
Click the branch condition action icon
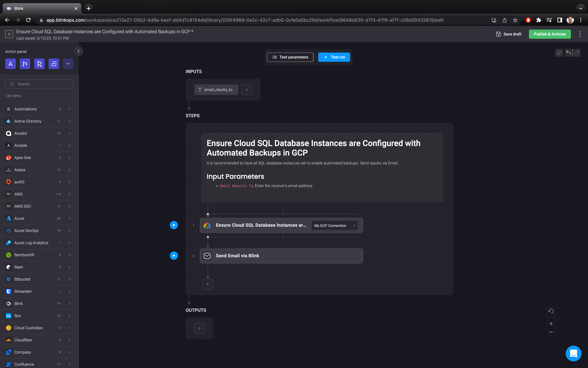coord(25,64)
